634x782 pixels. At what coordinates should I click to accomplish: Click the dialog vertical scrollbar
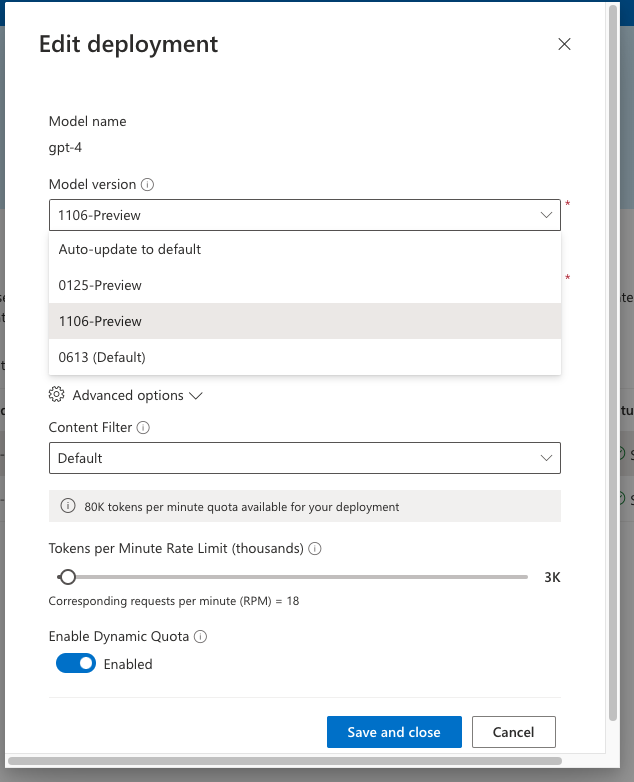tap(613, 363)
